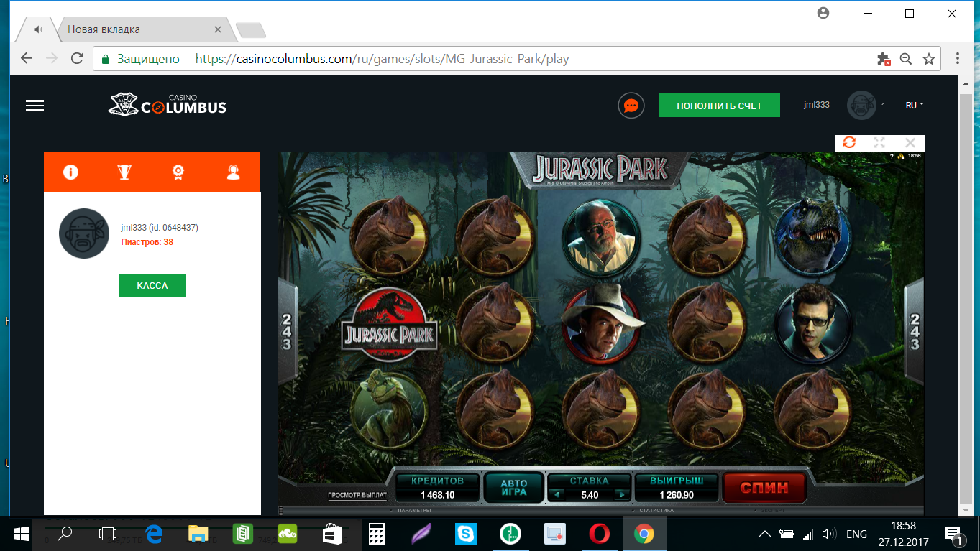Open the Opera browser from the taskbar
Viewport: 980px width, 551px height.
(600, 533)
